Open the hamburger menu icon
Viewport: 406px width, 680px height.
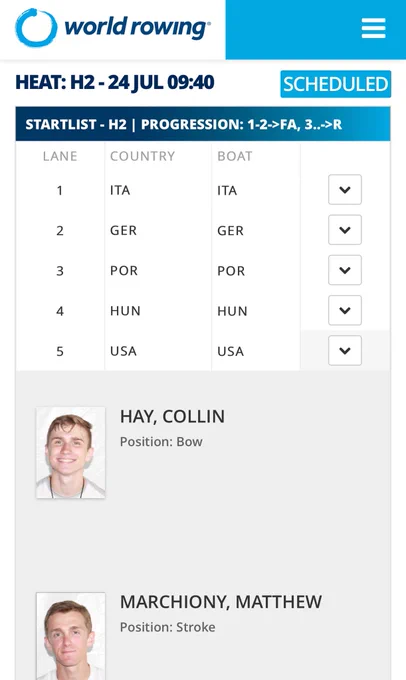pos(373,28)
